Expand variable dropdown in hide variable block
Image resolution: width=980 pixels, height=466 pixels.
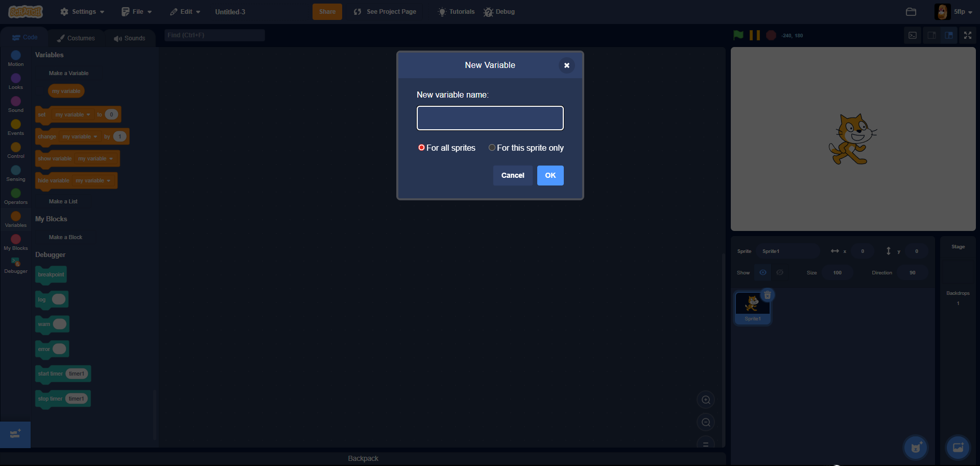click(93, 180)
